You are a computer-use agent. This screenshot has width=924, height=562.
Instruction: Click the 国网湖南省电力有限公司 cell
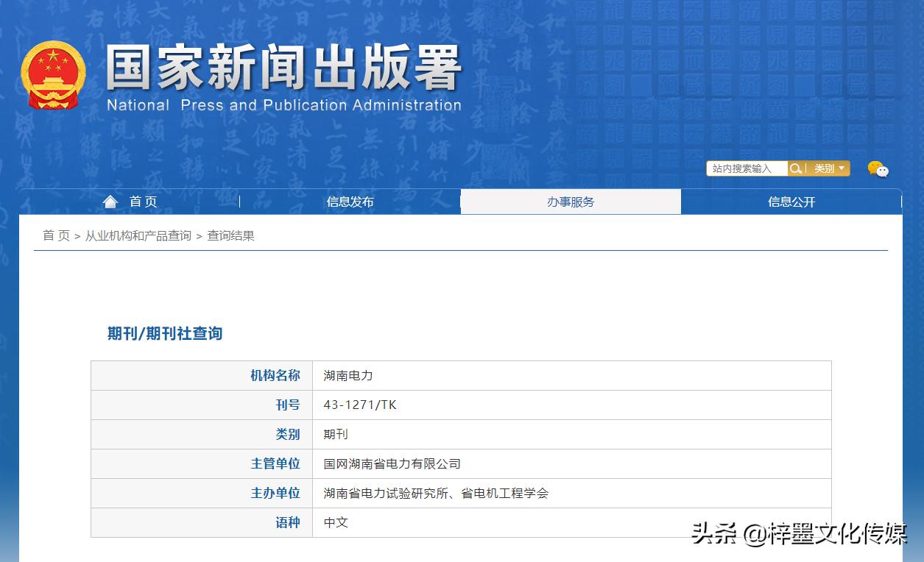pos(392,463)
